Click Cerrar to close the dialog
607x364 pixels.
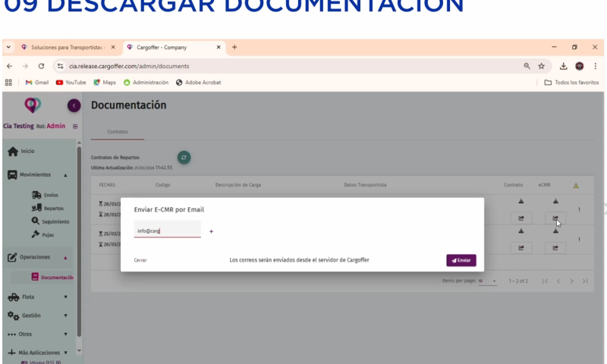140,260
